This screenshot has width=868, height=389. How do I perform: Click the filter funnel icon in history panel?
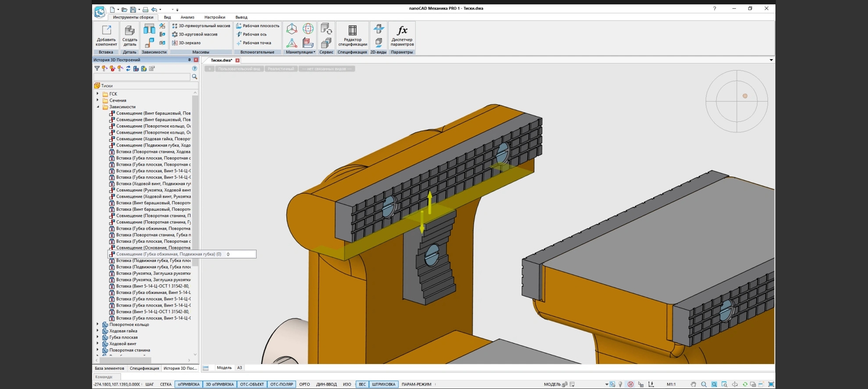tap(97, 68)
